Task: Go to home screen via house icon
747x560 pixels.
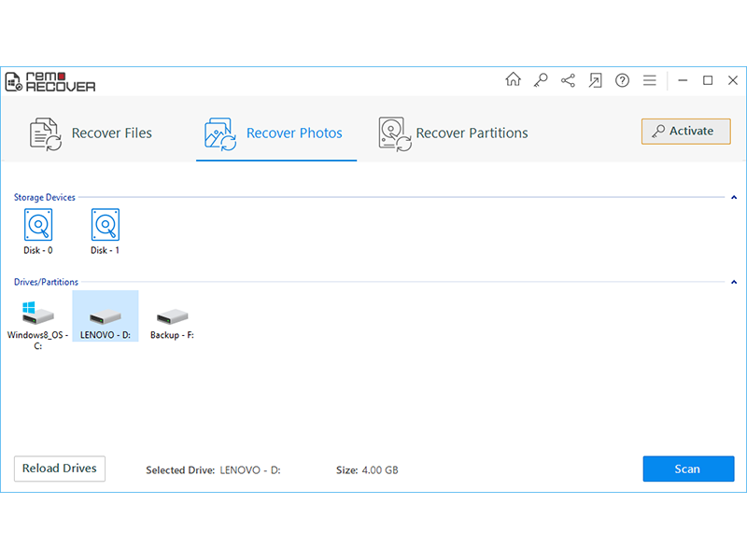Action: tap(513, 79)
